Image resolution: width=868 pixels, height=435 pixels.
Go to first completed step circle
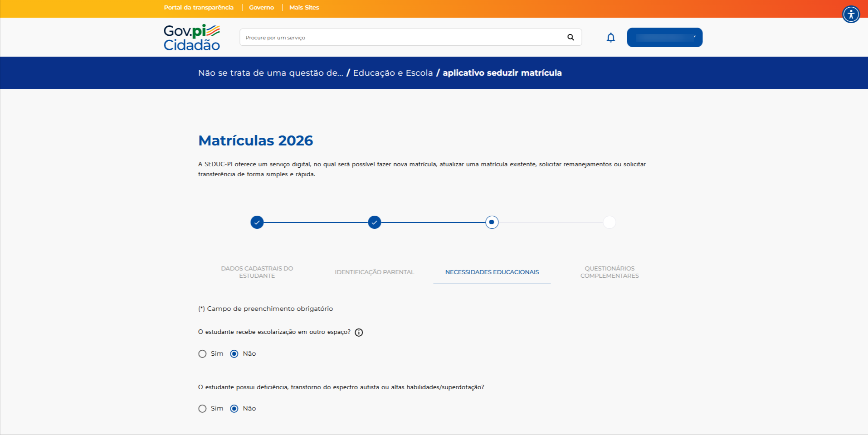coord(257,222)
